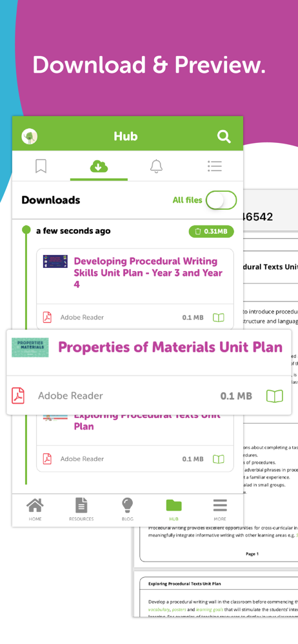Select the cloud downloads tab
The height and width of the screenshot is (644, 298).
click(x=99, y=166)
